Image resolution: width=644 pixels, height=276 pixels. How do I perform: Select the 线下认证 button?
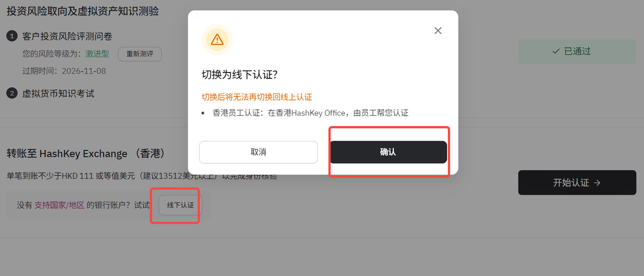point(180,205)
